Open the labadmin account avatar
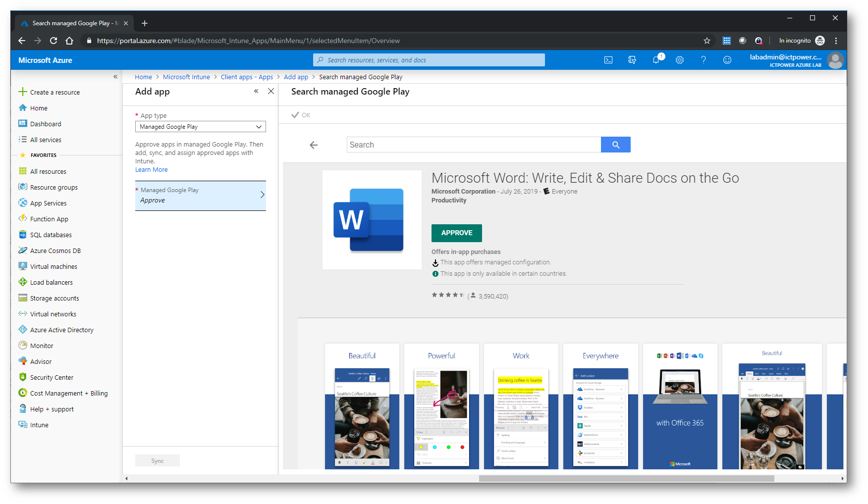Image resolution: width=868 pixels, height=504 pixels. click(x=835, y=60)
